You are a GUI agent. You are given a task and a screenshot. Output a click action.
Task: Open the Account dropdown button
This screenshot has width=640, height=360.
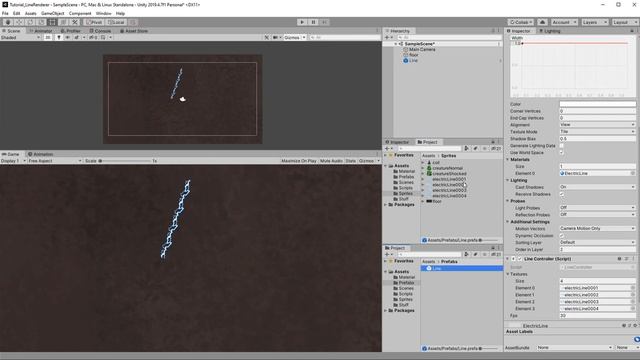pos(564,22)
